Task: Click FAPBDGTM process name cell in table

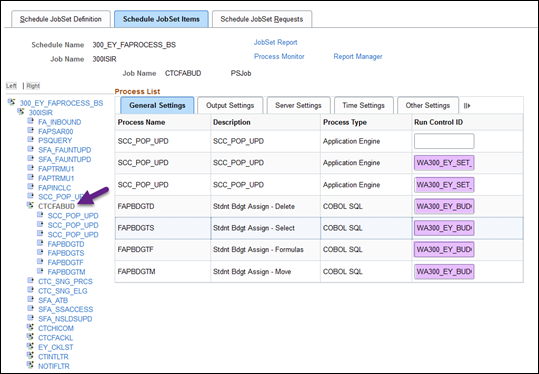Action: coord(136,272)
